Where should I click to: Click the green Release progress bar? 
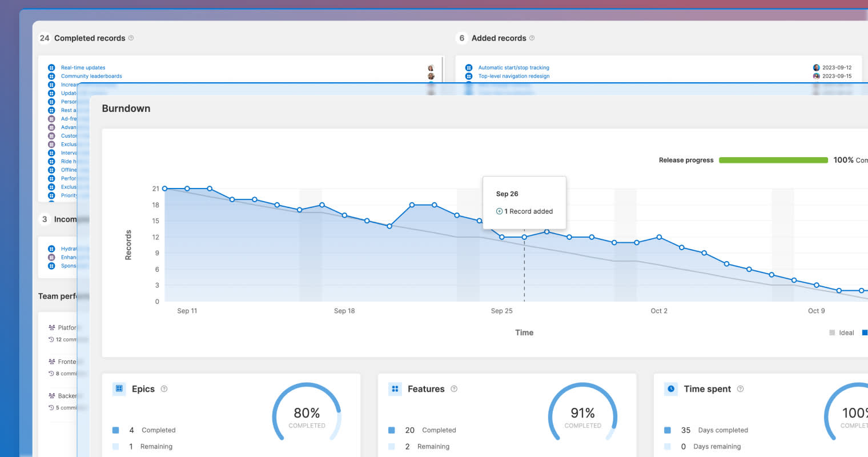[773, 161]
